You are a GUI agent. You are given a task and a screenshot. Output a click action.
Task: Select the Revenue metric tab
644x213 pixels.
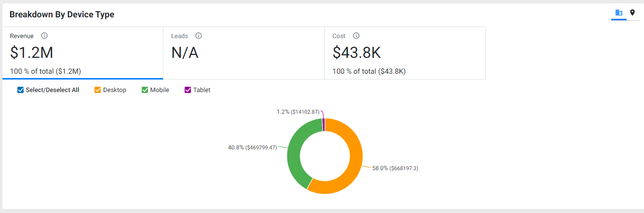point(83,53)
